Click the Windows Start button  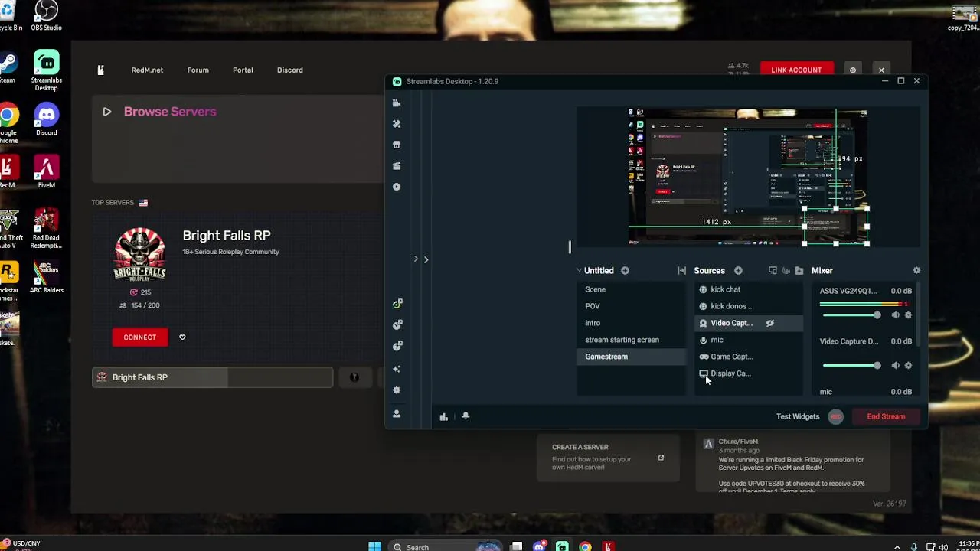pos(374,546)
